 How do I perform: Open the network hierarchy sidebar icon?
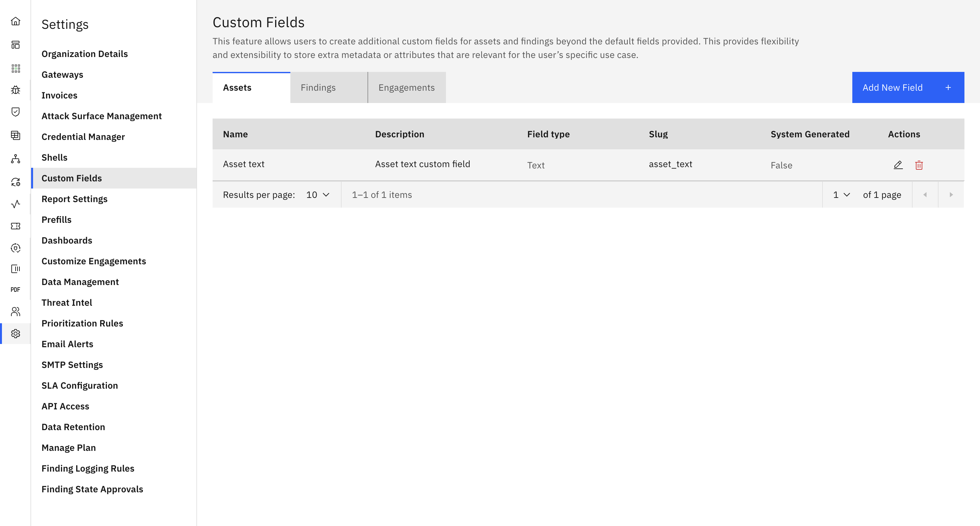[16, 159]
